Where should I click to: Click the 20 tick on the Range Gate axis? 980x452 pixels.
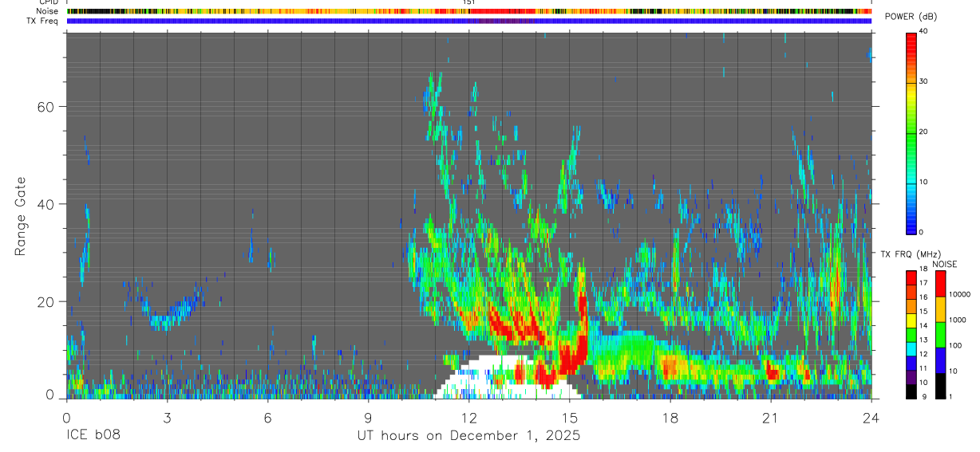pos(47,301)
